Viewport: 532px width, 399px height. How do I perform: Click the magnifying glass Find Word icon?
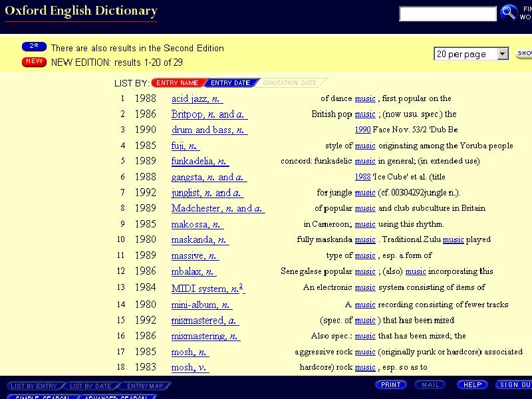(x=509, y=13)
